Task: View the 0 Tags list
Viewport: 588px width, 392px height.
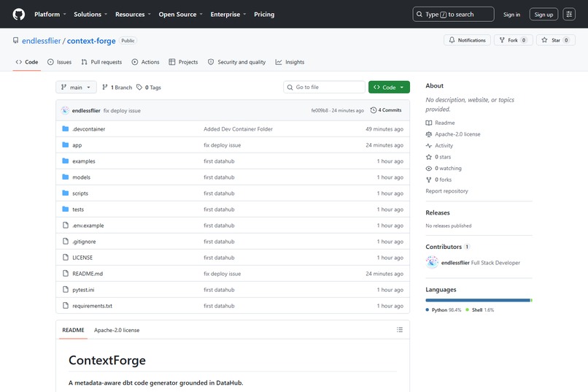Action: [x=149, y=88]
